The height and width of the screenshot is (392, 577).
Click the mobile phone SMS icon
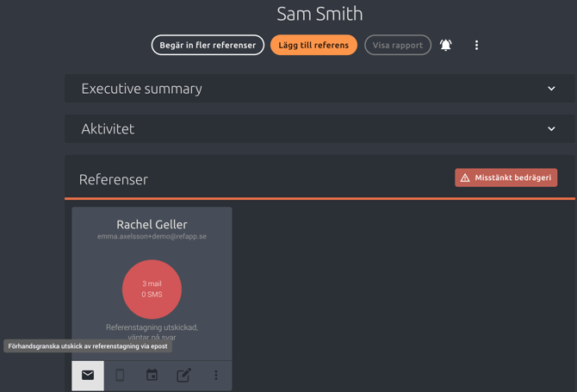tap(120, 375)
